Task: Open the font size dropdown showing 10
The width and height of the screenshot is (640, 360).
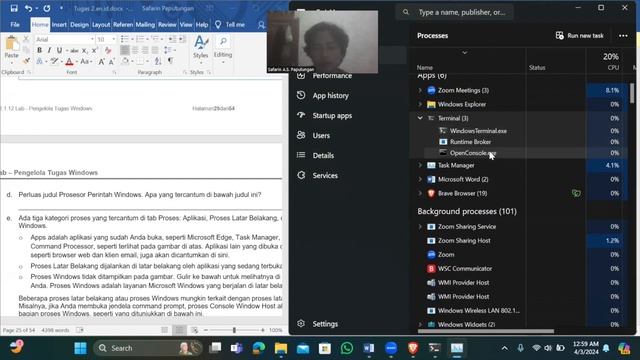Action: tap(113, 39)
